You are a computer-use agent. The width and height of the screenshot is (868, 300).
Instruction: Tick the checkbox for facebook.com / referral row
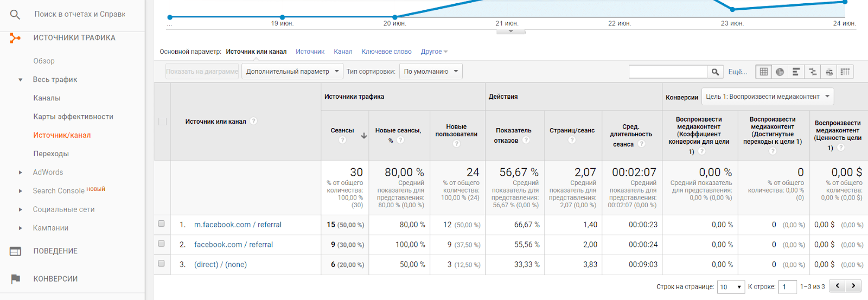(x=161, y=244)
